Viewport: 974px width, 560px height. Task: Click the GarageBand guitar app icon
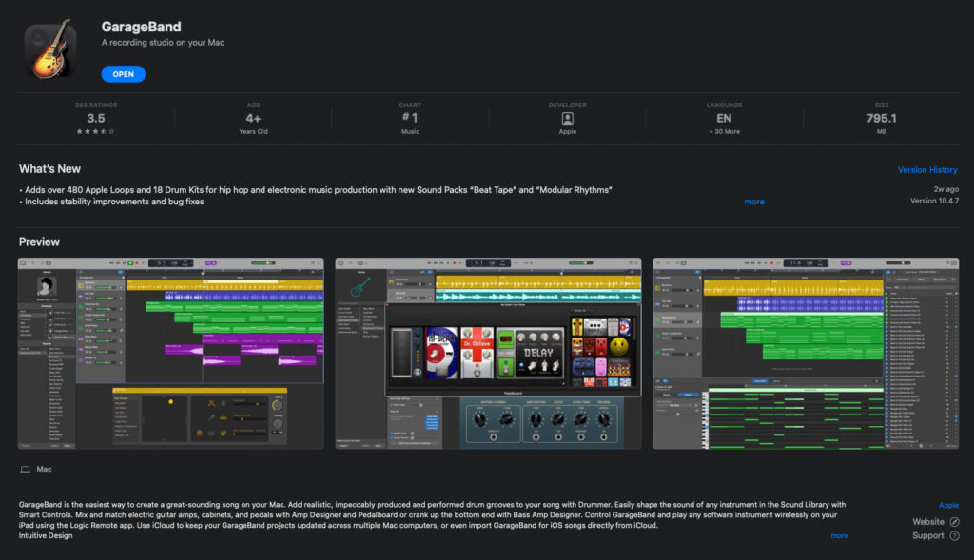tap(51, 49)
